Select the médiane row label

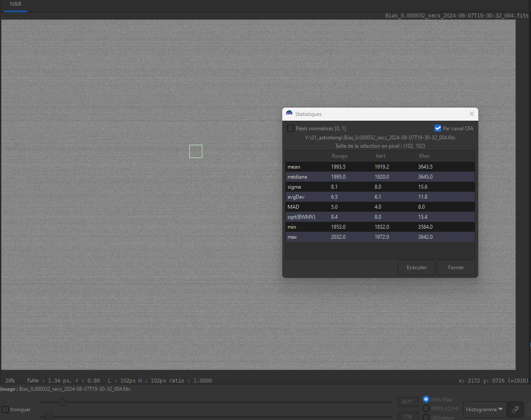point(297,177)
